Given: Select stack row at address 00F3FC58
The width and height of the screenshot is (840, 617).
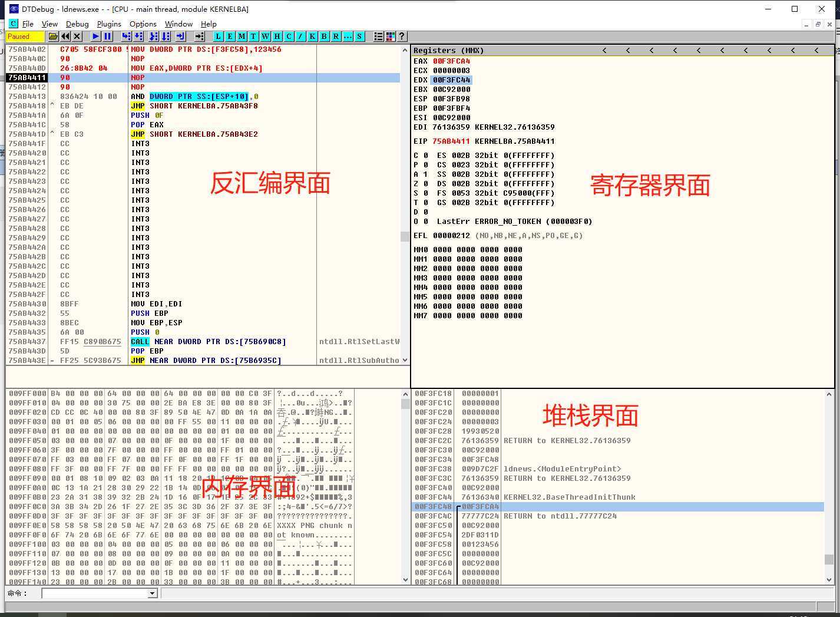Looking at the screenshot, I should click(x=617, y=544).
